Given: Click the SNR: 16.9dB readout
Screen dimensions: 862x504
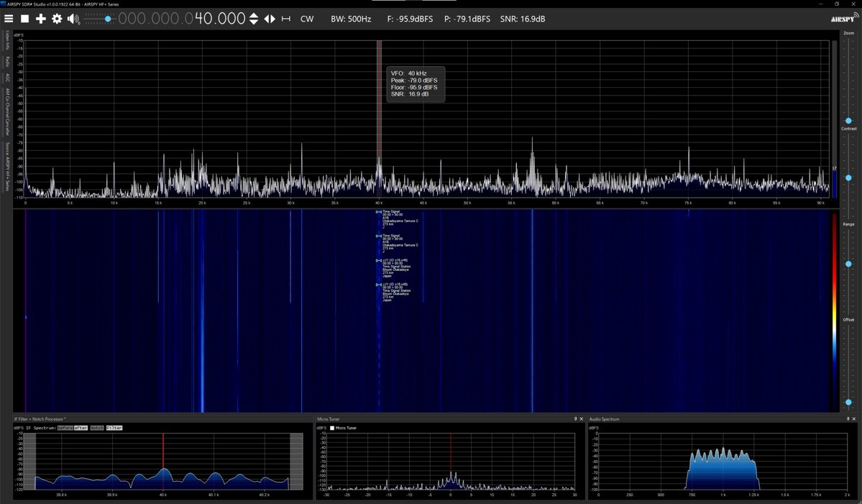Looking at the screenshot, I should click(x=523, y=19).
